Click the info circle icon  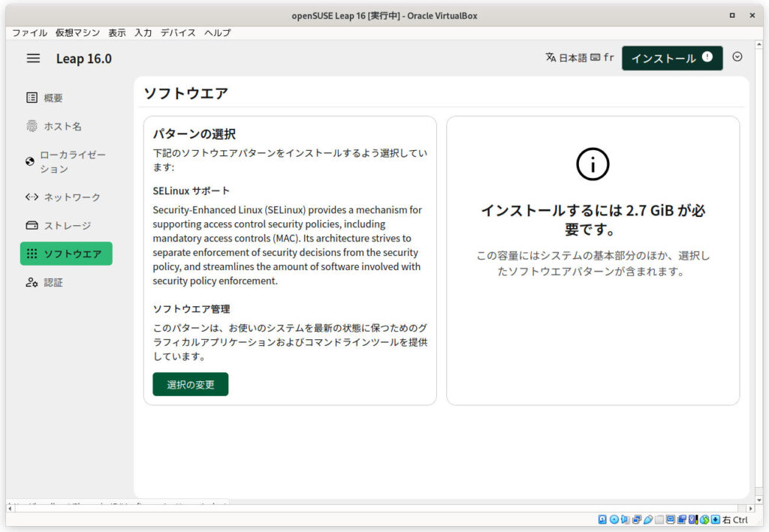[593, 164]
